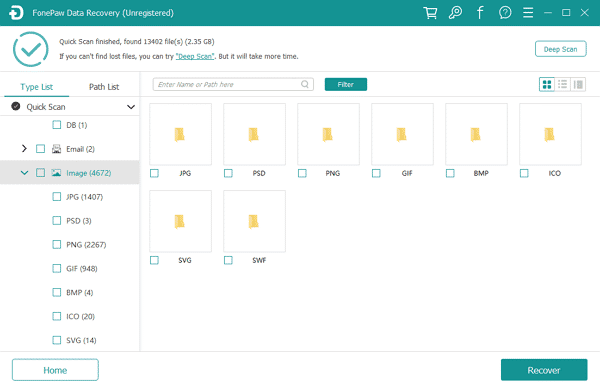Screen dimensions: 600x392
Task: Check the JPG (1407) checkbox in sidebar
Action: pos(57,197)
